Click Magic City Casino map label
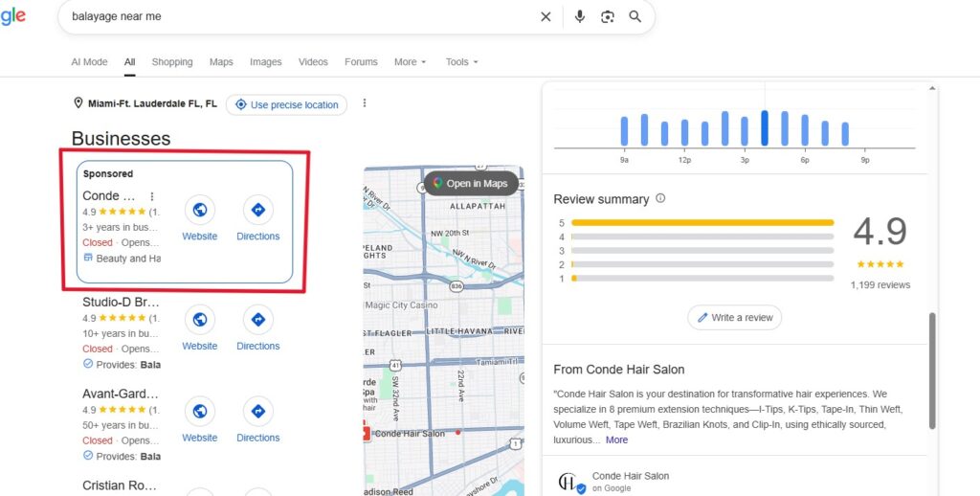The width and height of the screenshot is (980, 496). click(x=401, y=305)
